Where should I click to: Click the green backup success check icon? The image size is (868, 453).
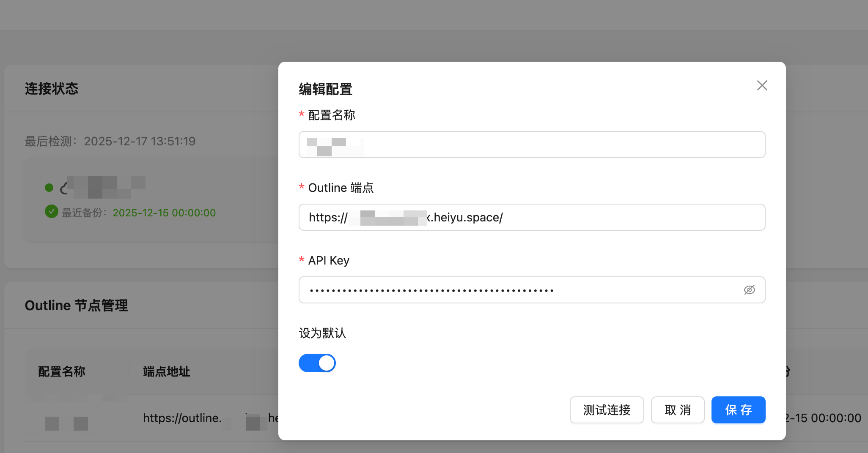pyautogui.click(x=52, y=211)
